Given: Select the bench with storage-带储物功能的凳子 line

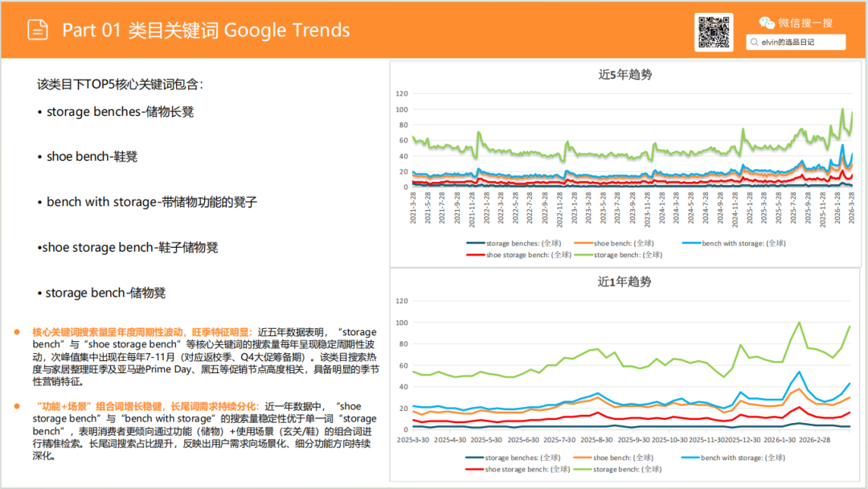Looking at the screenshot, I should click(x=151, y=202).
